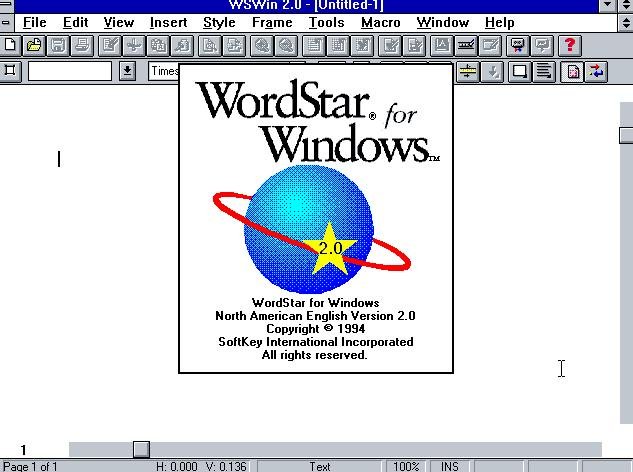
Task: Open the Macro menu
Action: coord(381,23)
